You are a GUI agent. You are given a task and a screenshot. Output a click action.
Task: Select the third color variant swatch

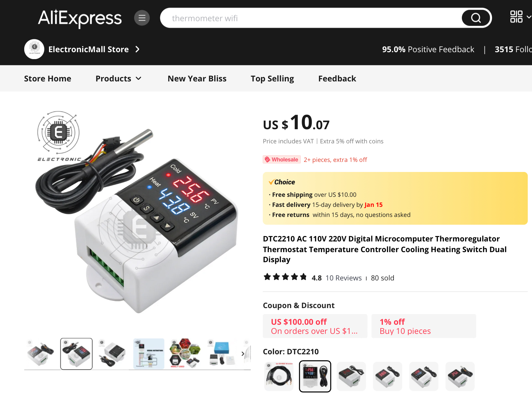point(351,376)
